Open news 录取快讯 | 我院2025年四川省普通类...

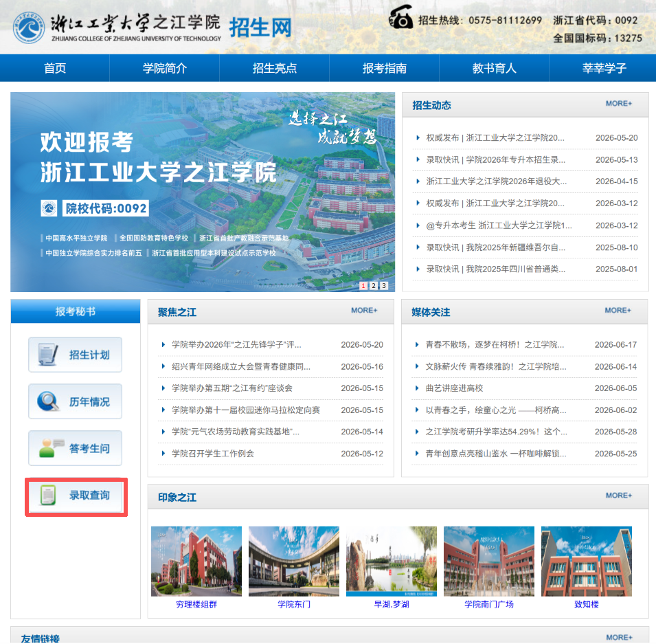click(x=495, y=269)
